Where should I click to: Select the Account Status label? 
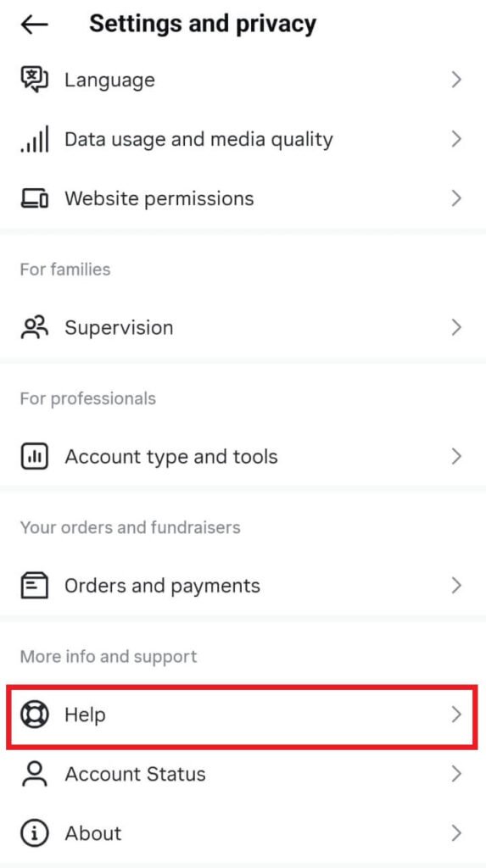point(135,774)
